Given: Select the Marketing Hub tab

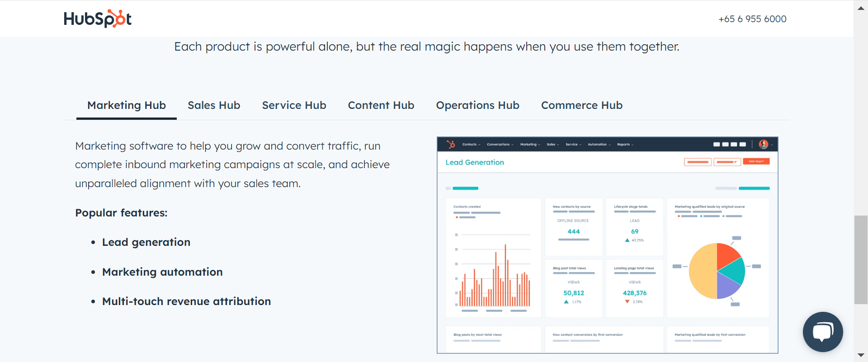Looking at the screenshot, I should tap(127, 105).
